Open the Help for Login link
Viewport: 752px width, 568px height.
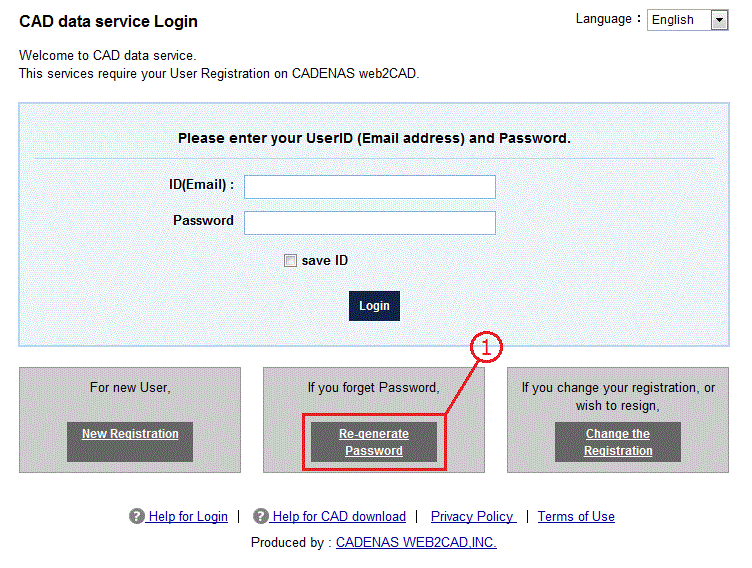click(188, 516)
